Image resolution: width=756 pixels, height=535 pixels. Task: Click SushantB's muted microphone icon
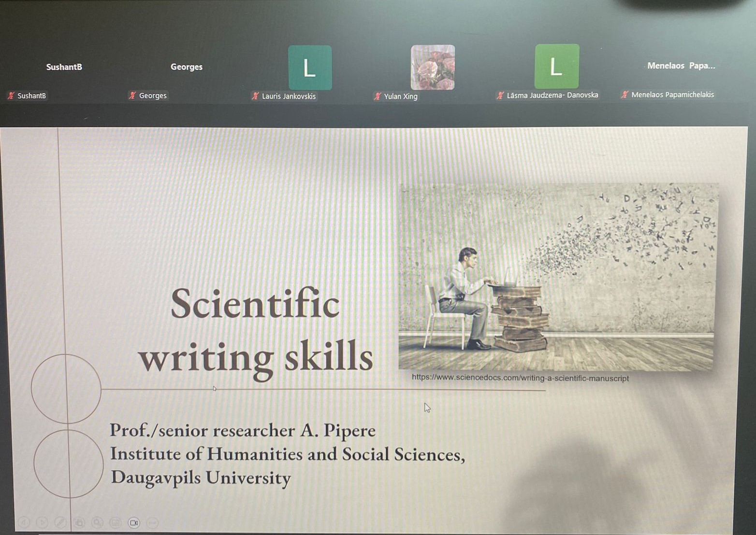[11, 96]
